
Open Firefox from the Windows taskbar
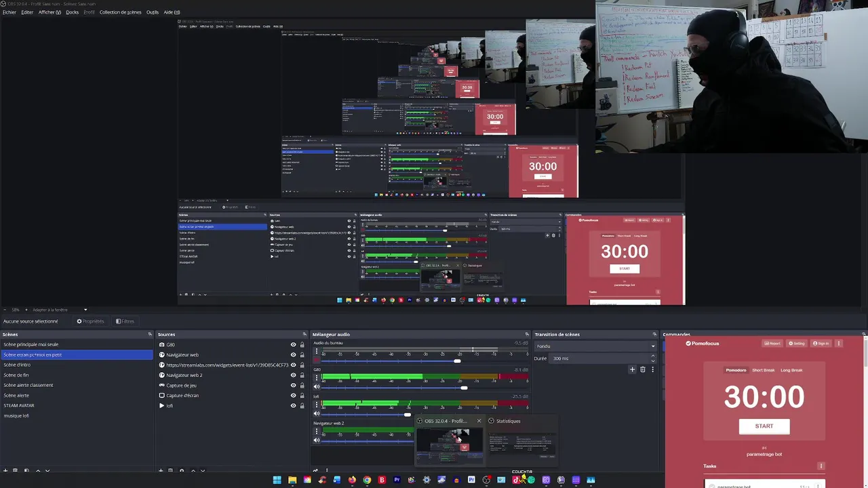click(x=352, y=480)
